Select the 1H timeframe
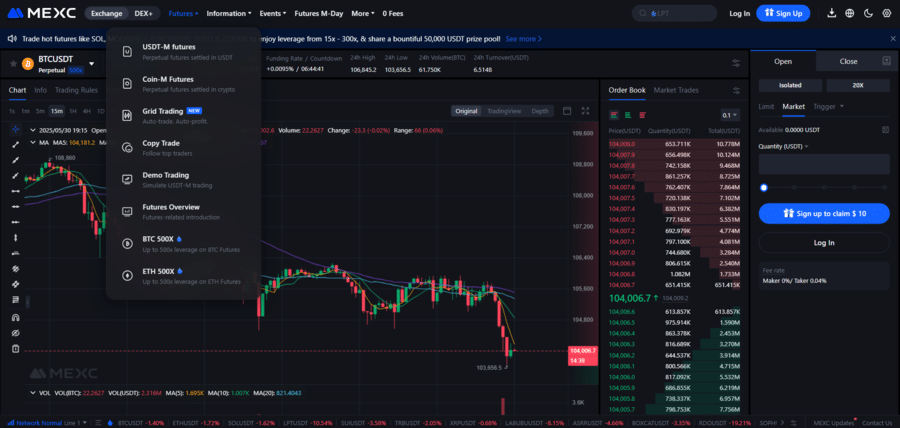This screenshot has width=900, height=428. coord(73,111)
